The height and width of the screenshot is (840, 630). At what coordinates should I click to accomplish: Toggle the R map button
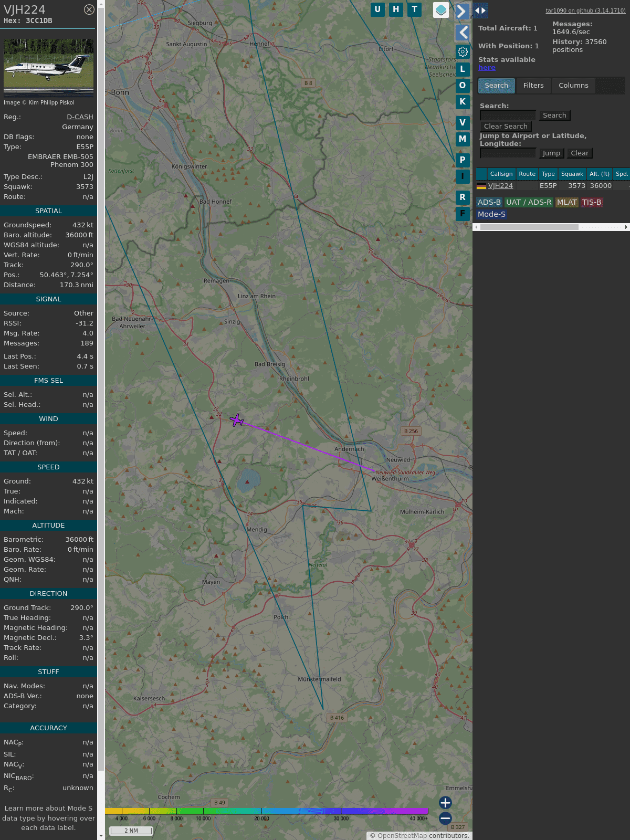click(463, 197)
